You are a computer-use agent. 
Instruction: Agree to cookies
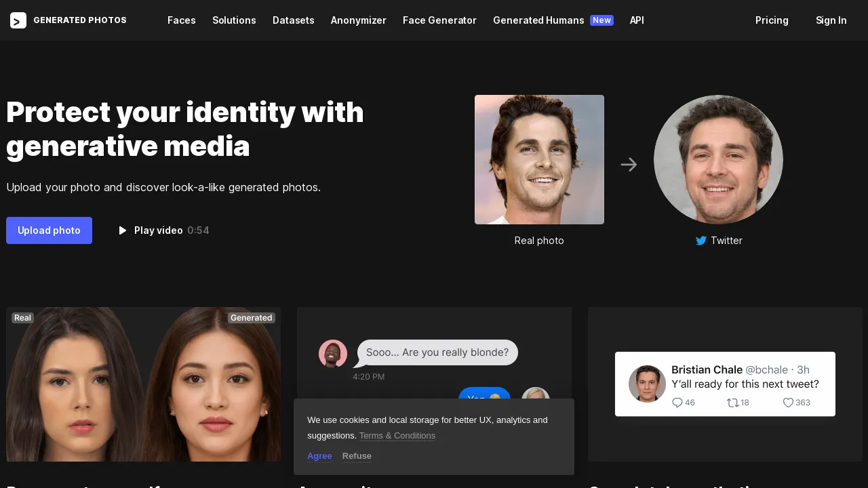(319, 456)
